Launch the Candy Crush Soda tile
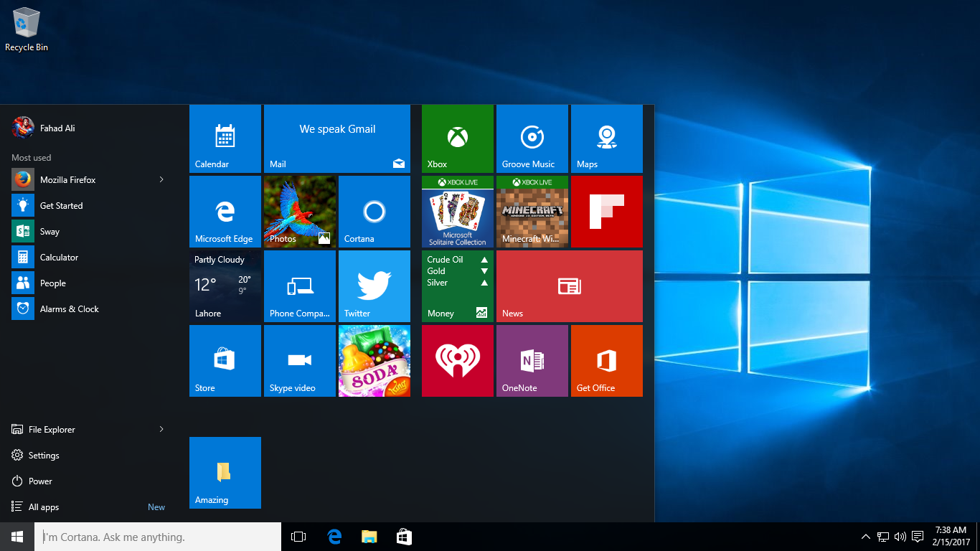 coord(374,361)
